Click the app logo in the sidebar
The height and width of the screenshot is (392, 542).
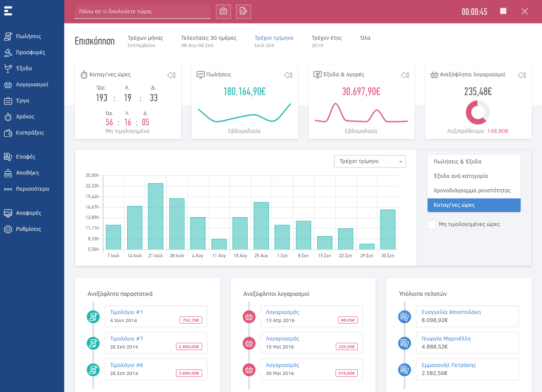(8, 11)
